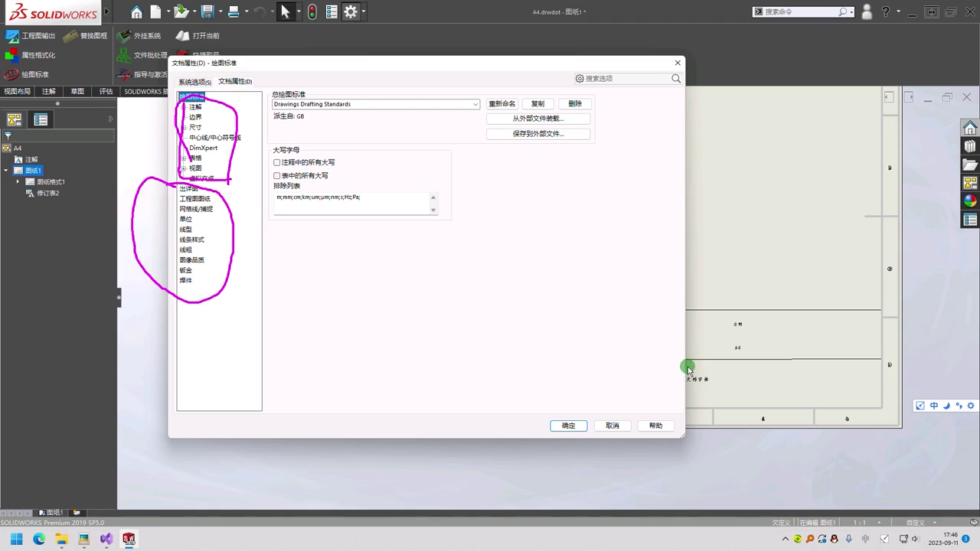Click the 绘图标准 toolbar command

[27, 75]
